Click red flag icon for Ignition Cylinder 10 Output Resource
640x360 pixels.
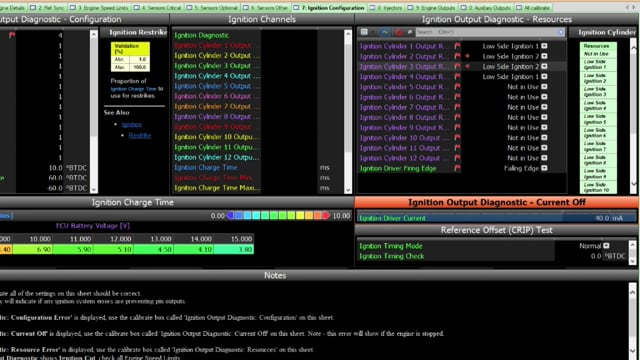pyautogui.click(x=457, y=138)
